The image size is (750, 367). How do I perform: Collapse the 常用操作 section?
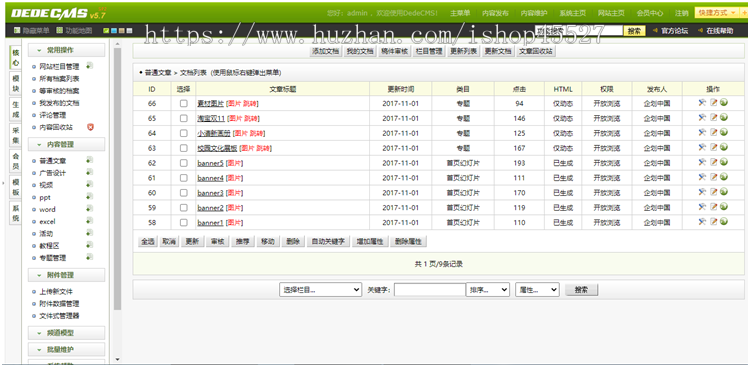coord(66,50)
